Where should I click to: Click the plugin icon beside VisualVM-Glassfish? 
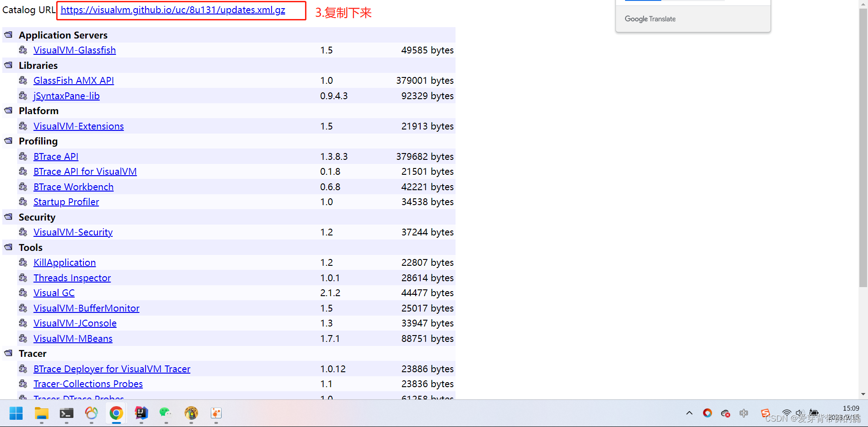pos(23,50)
